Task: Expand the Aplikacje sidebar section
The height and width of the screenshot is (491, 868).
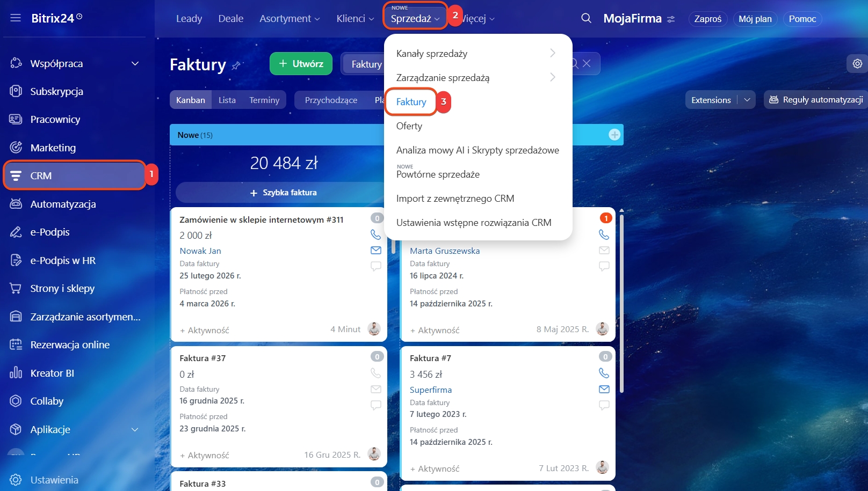Action: [x=135, y=429]
